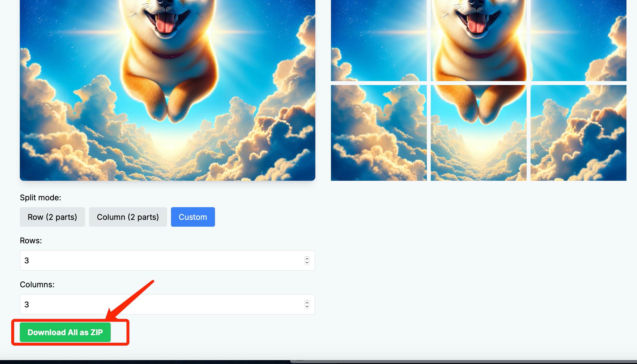The width and height of the screenshot is (637, 364).
Task: Click the Rows input field
Action: (167, 260)
